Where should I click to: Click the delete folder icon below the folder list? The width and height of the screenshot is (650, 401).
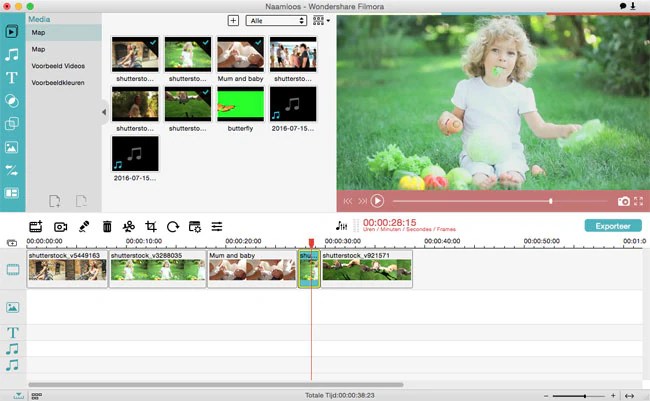click(81, 201)
